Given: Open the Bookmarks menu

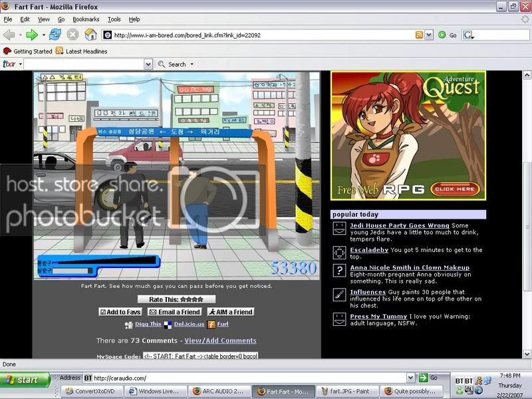Looking at the screenshot, I should 86,19.
